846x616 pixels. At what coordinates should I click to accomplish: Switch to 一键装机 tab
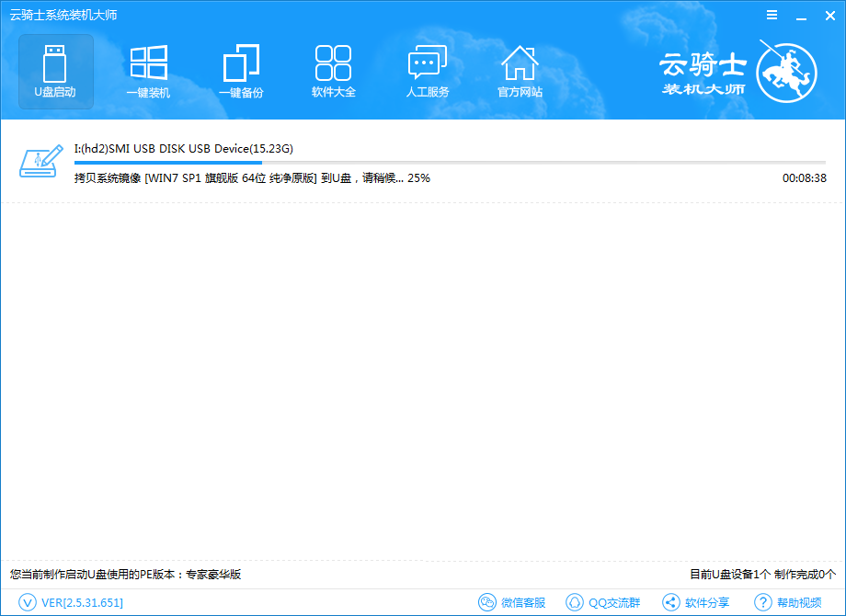pyautogui.click(x=148, y=72)
